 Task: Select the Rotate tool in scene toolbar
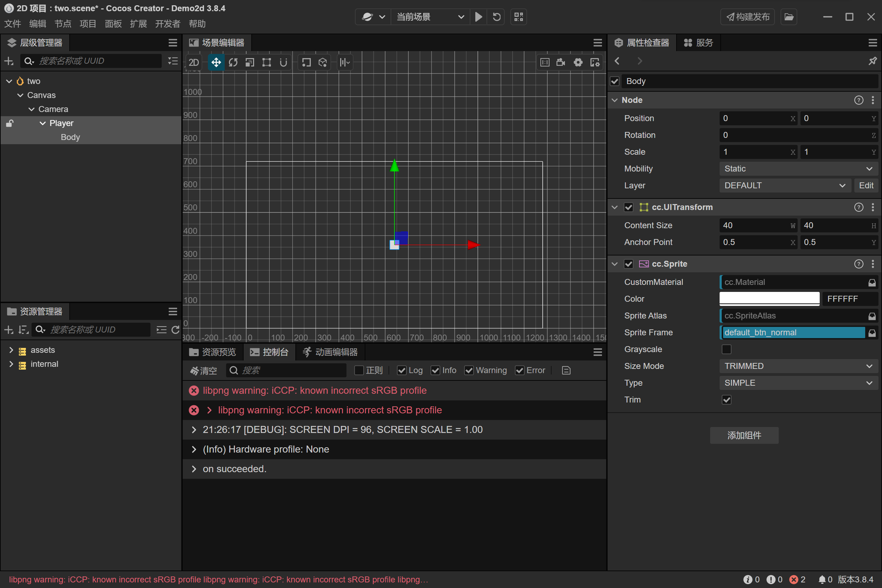[233, 62]
